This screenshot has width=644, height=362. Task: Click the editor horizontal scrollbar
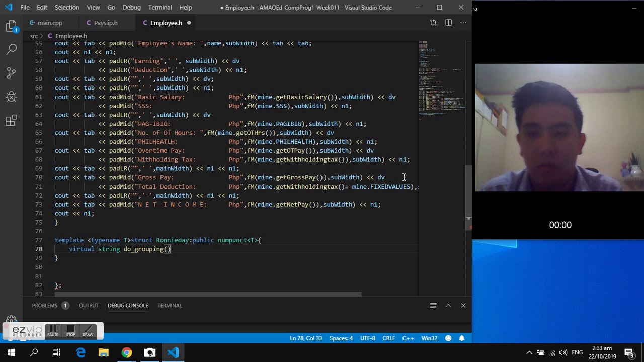[208, 294]
